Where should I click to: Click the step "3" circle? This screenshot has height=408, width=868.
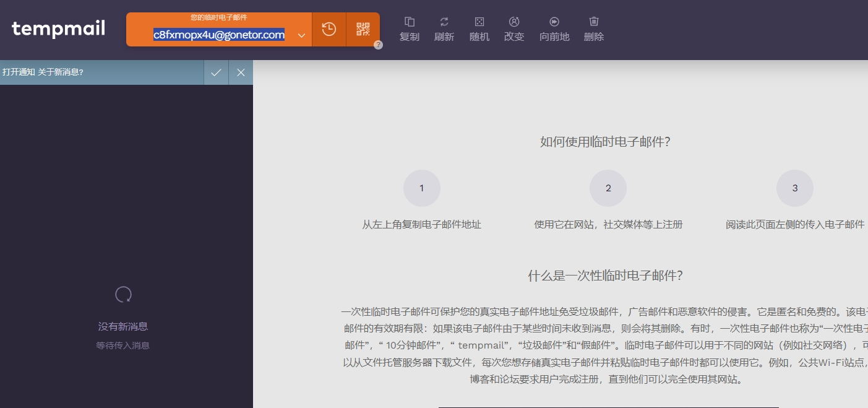[x=794, y=188]
